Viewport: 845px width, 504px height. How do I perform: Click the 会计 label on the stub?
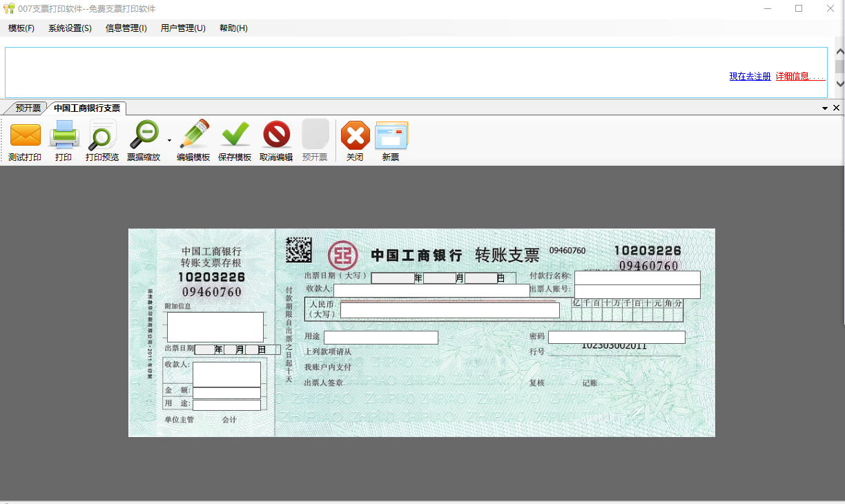229,419
